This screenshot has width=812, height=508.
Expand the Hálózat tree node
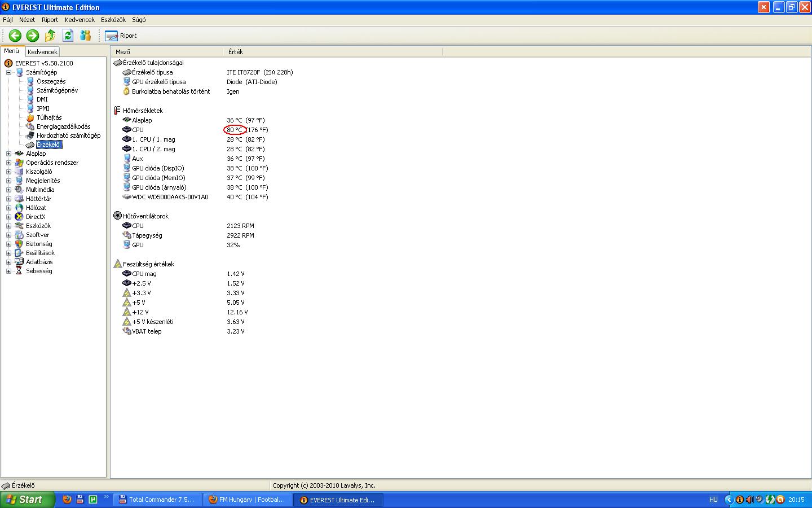tap(8, 208)
